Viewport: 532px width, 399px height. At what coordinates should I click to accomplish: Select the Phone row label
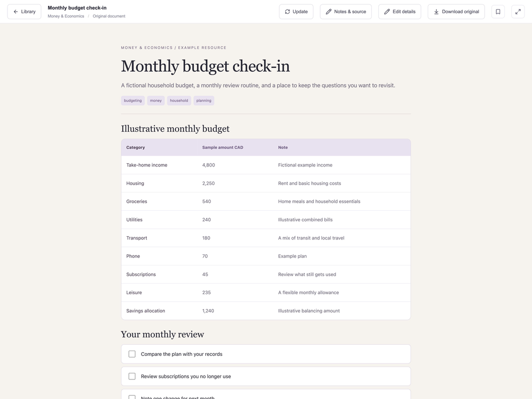(133, 256)
